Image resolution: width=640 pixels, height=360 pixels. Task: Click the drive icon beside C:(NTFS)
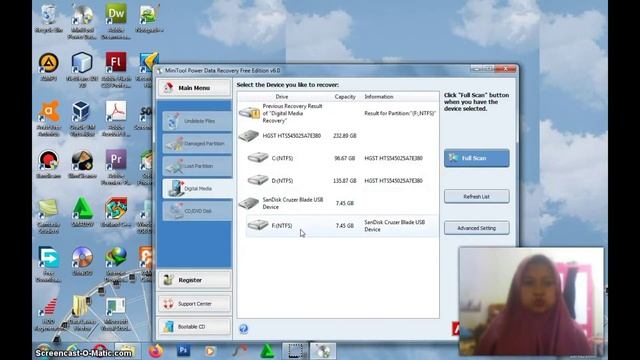[x=258, y=157]
